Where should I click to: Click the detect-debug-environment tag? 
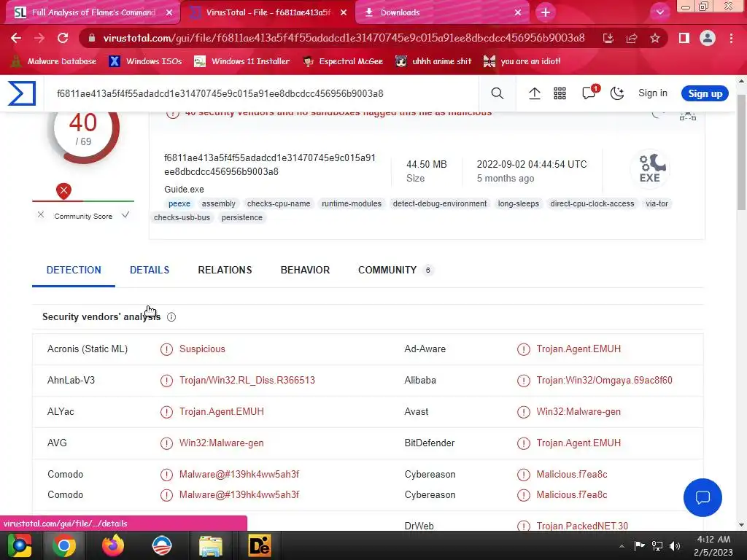pos(440,204)
